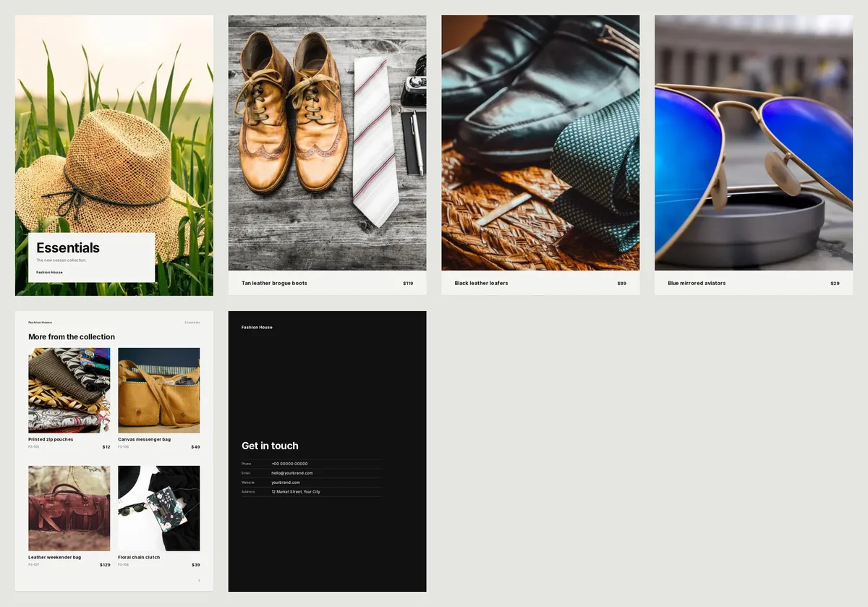
Task: Select the $89 price
Action: (622, 284)
